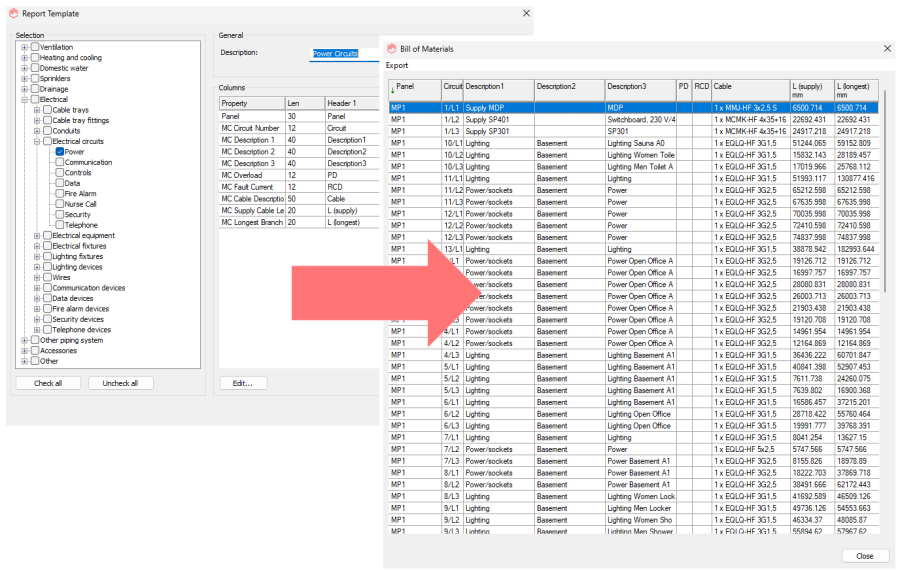Select the MC Overload property row
Viewport: 900px width, 573px height.
pos(299,175)
